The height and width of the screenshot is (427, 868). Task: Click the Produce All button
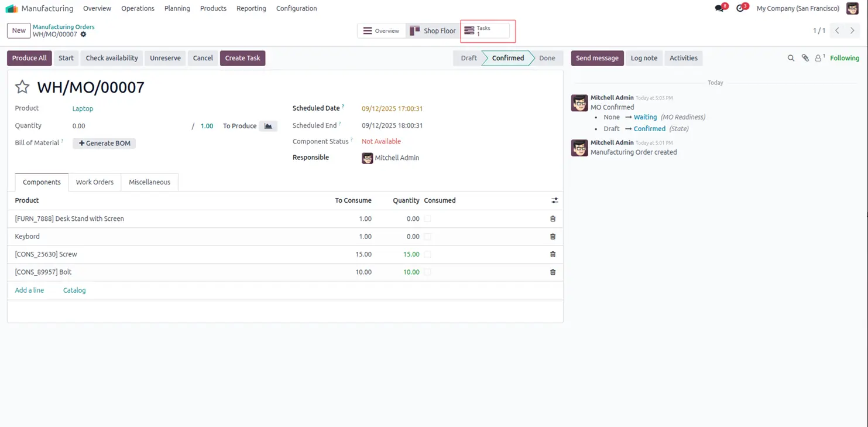[29, 58]
